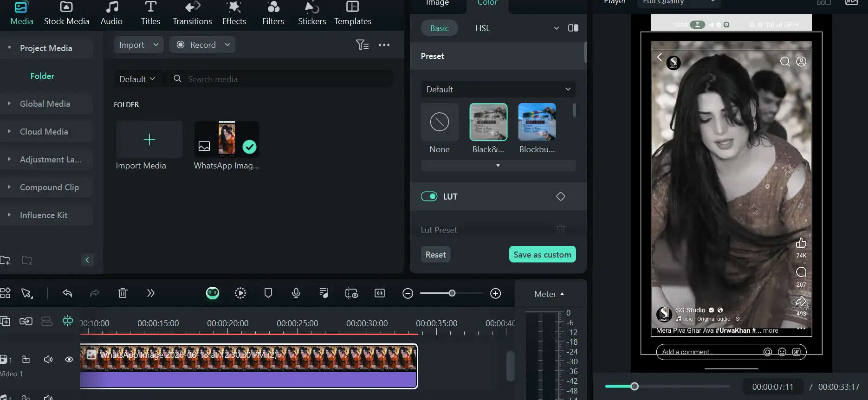
Task: Click Save as custom
Action: 542,254
